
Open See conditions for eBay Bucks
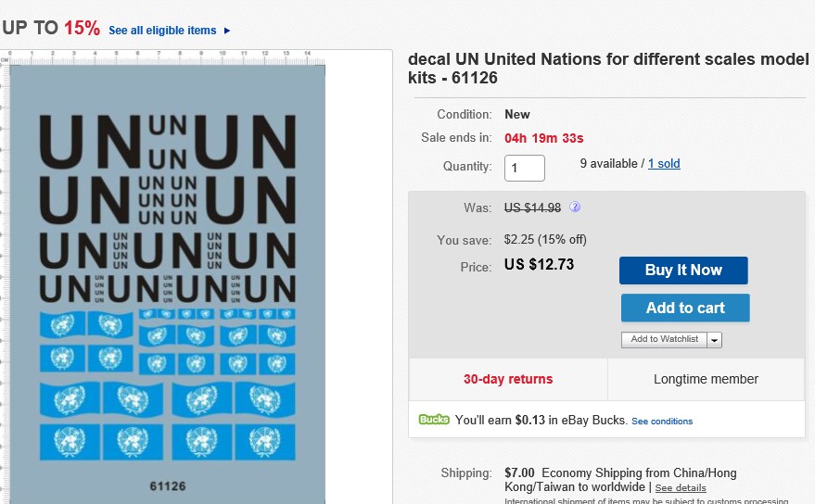point(662,422)
